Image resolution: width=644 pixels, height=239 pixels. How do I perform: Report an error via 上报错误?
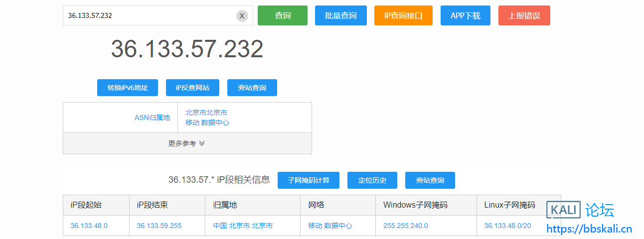(x=524, y=15)
